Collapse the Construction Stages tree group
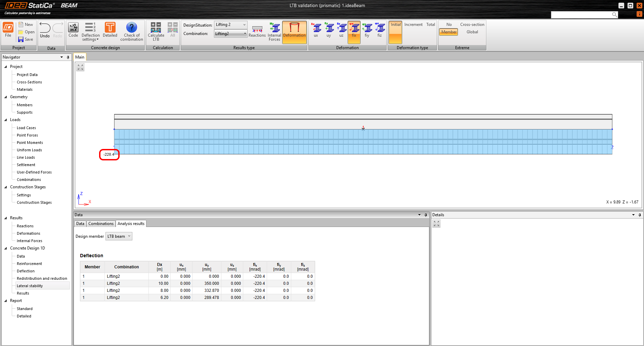The image size is (644, 346). [6, 187]
